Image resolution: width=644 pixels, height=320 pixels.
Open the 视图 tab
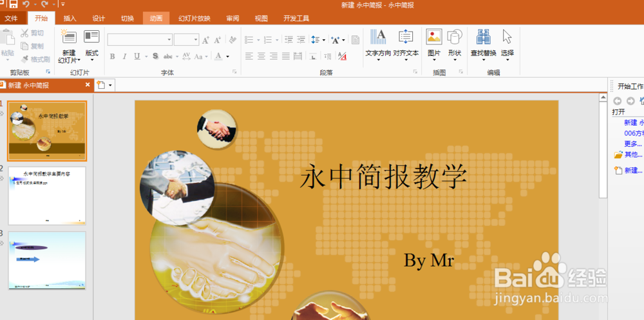click(261, 18)
